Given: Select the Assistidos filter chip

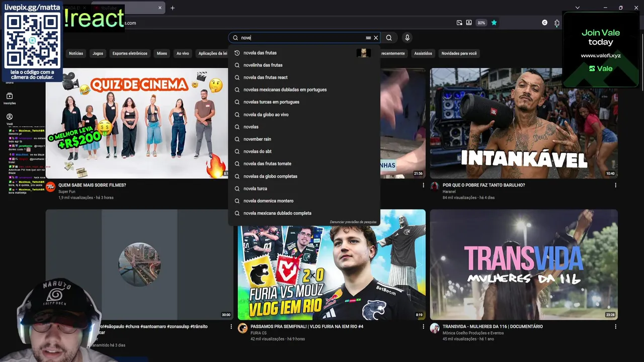Looking at the screenshot, I should (423, 53).
